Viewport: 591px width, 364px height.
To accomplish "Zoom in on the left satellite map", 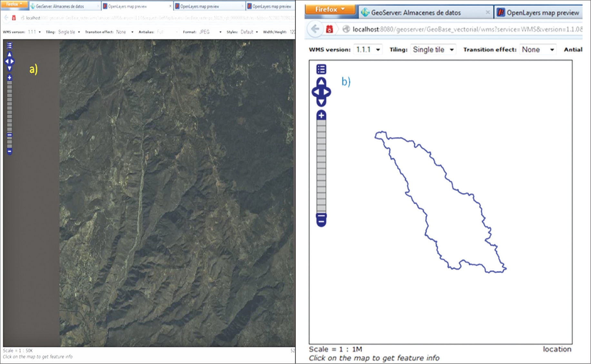I will click(9, 77).
